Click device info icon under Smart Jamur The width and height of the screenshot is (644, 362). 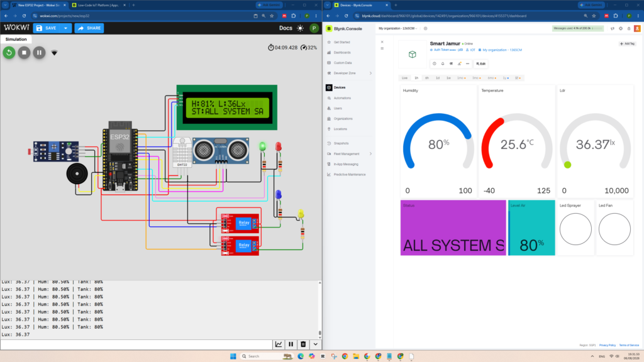(435, 63)
